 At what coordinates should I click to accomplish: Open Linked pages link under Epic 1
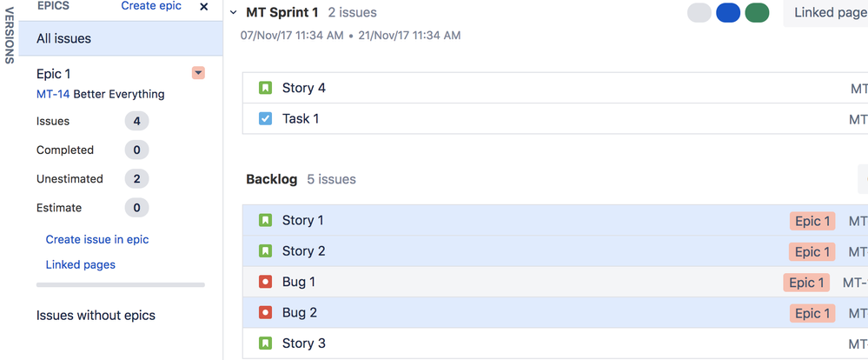pos(80,264)
